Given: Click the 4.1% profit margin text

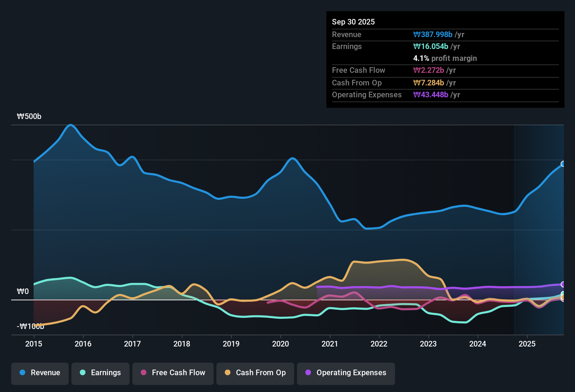Looking at the screenshot, I should [445, 58].
